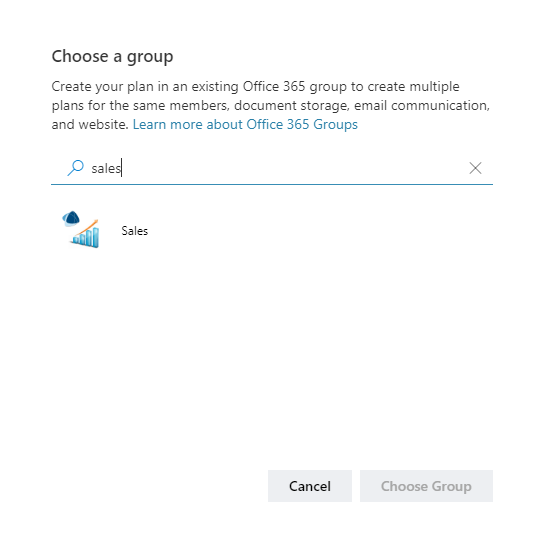The height and width of the screenshot is (542, 544).
Task: Focus the search box containing 'sales'
Action: pos(272,168)
